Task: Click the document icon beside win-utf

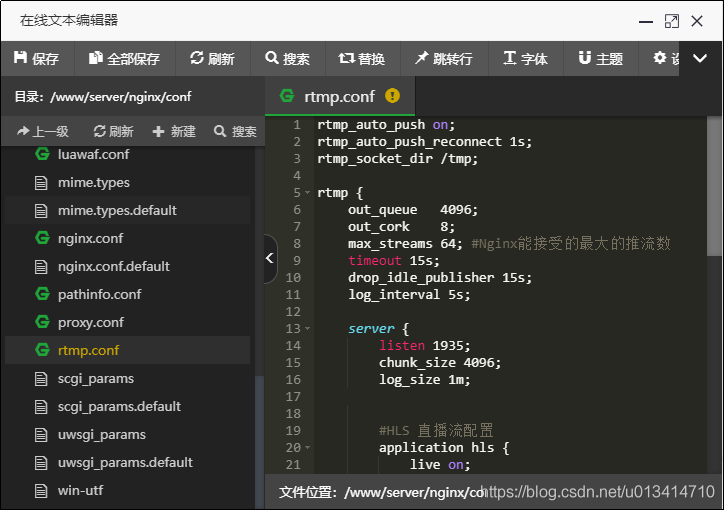Action: point(41,491)
